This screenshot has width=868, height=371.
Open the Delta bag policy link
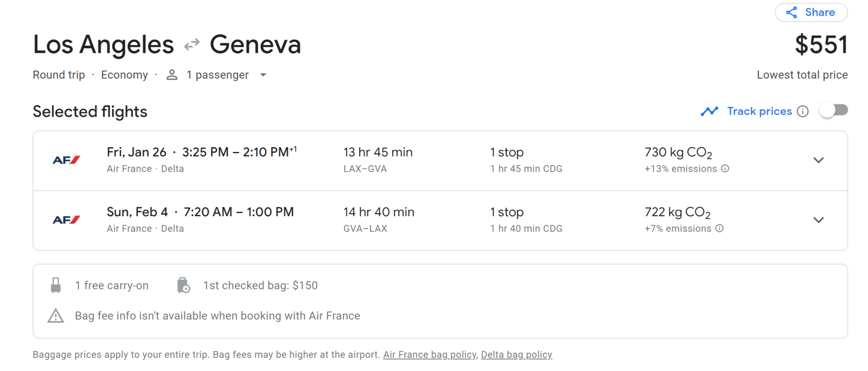coord(516,355)
